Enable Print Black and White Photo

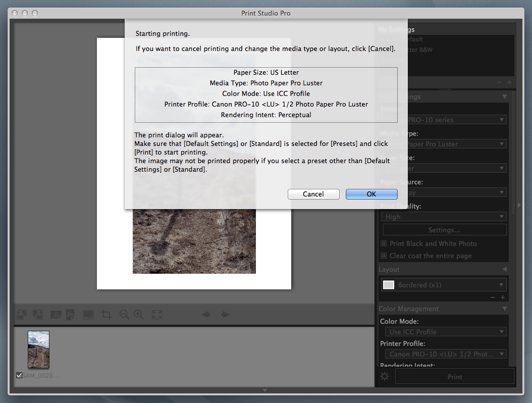[x=384, y=243]
